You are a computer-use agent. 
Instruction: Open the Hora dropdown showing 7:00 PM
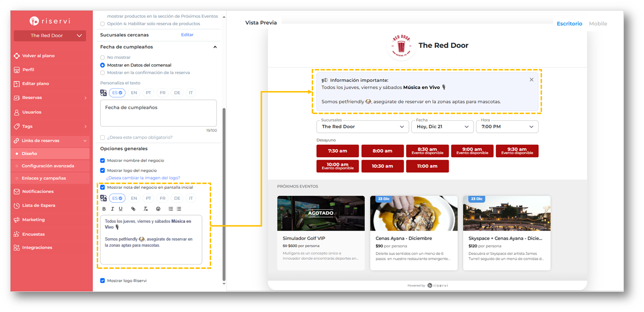tap(507, 127)
